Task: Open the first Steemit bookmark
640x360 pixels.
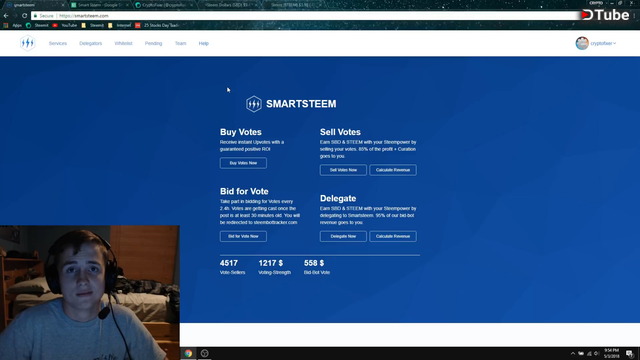Action: [37, 25]
